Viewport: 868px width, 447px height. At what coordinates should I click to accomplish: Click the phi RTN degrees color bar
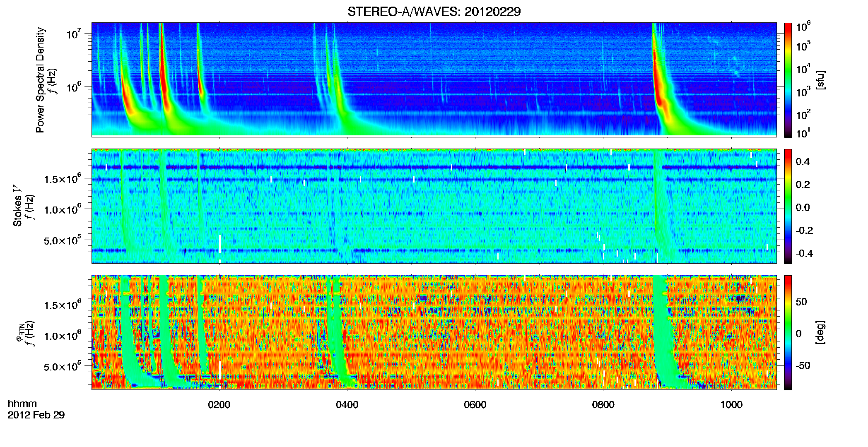coord(788,332)
